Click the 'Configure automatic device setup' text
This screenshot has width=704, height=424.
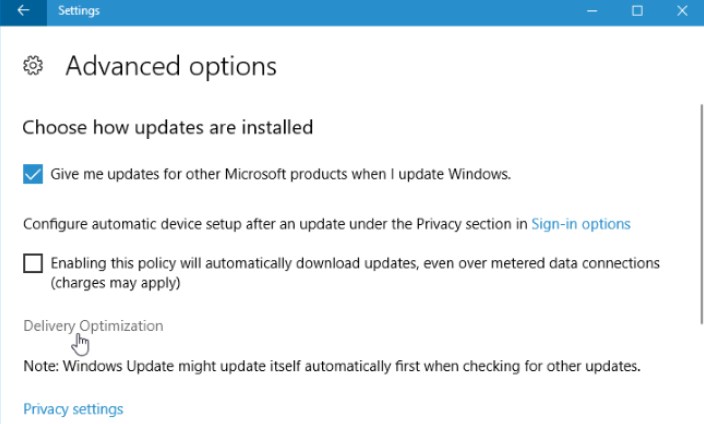(275, 224)
